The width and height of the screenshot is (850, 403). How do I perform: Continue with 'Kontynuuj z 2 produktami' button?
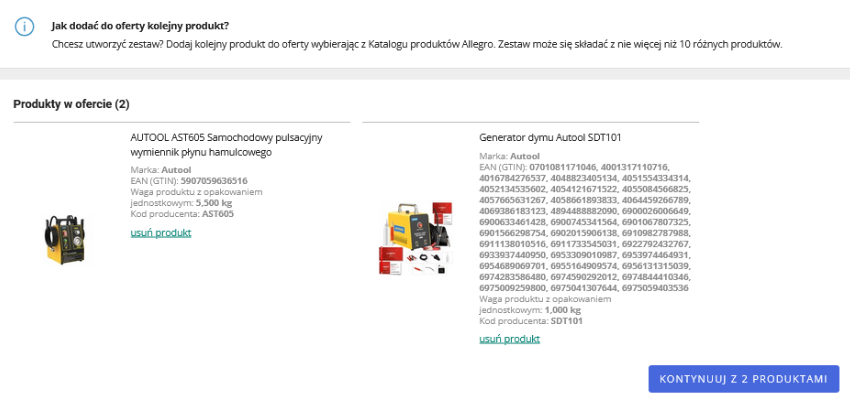click(x=744, y=379)
